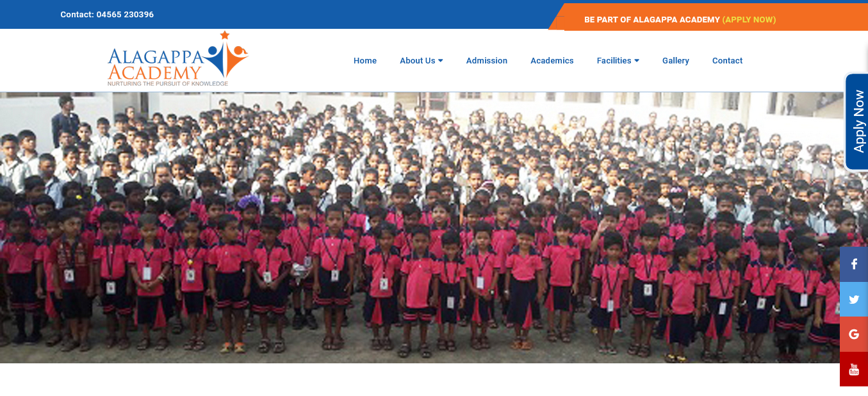Viewport: 868px width, 396px height.
Task: Go to the Home menu item
Action: 365,61
